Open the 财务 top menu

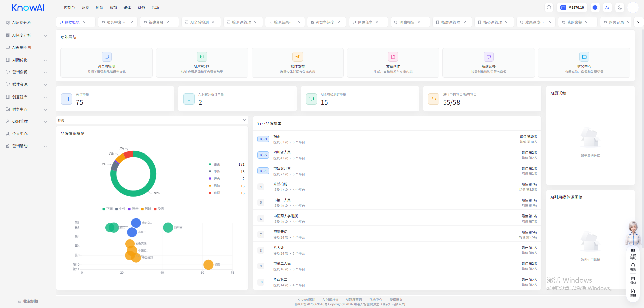coord(141,8)
